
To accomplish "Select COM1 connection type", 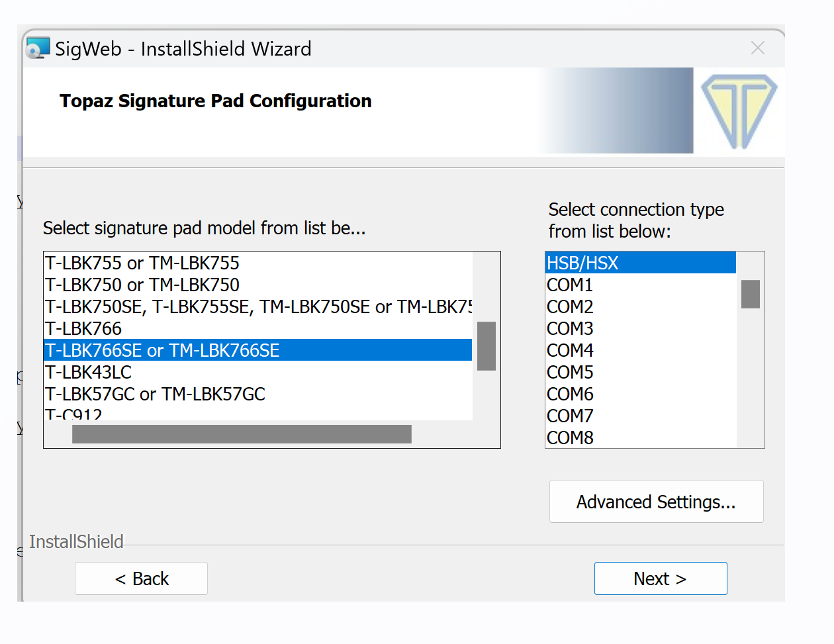I will click(x=570, y=285).
